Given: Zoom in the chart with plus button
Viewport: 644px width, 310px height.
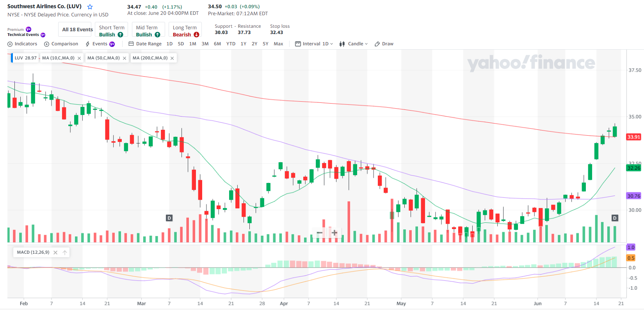Looking at the screenshot, I should click(334, 233).
